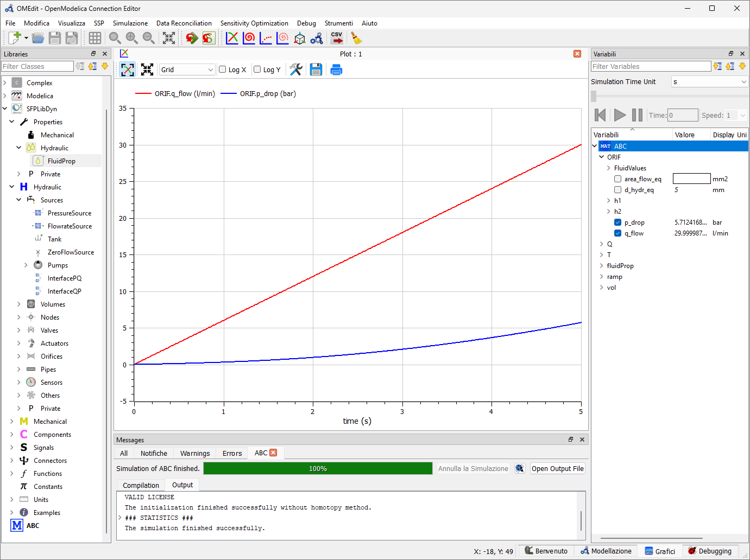Go to the Benvenuto perspective
The width and height of the screenshot is (750, 560).
tap(546, 551)
